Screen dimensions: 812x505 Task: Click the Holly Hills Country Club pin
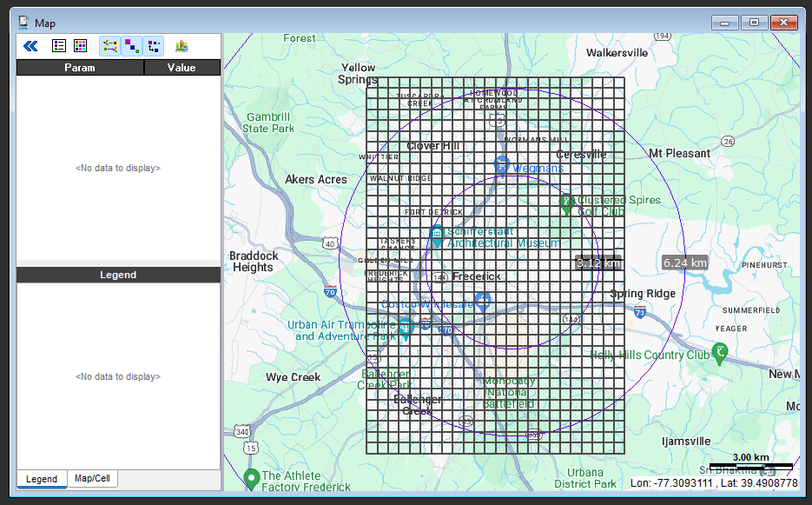[720, 353]
